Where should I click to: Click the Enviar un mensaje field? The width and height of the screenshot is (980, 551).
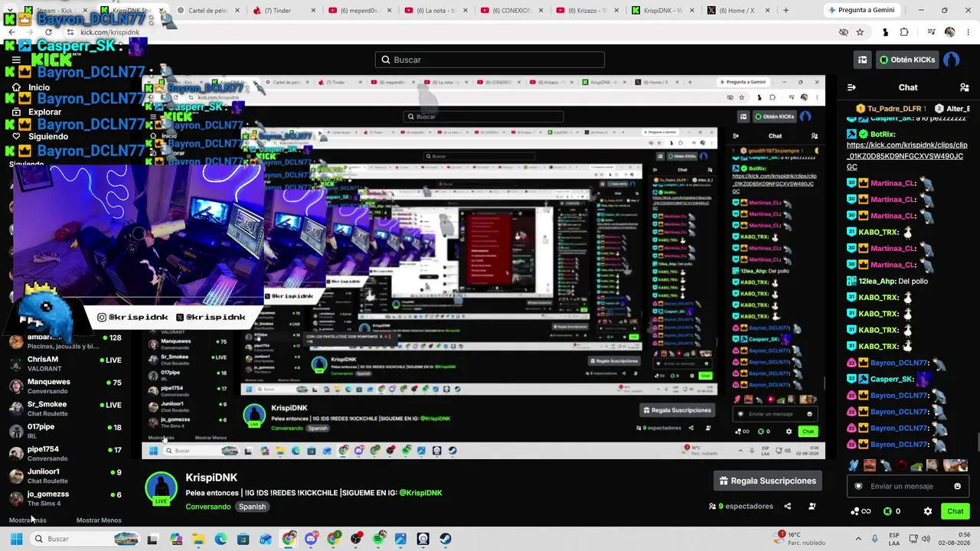(908, 486)
